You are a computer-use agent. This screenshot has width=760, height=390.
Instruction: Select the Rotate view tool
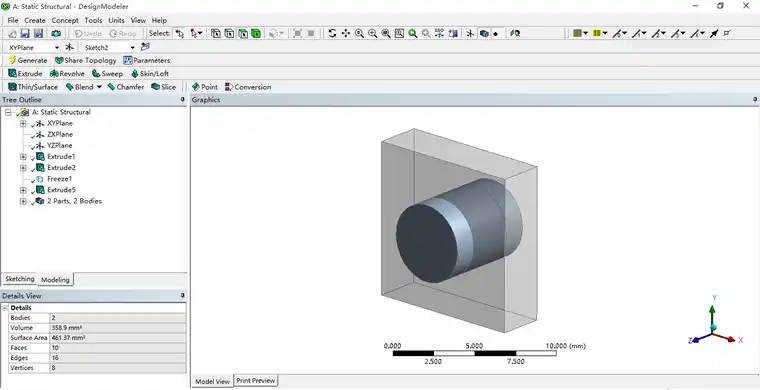click(332, 33)
